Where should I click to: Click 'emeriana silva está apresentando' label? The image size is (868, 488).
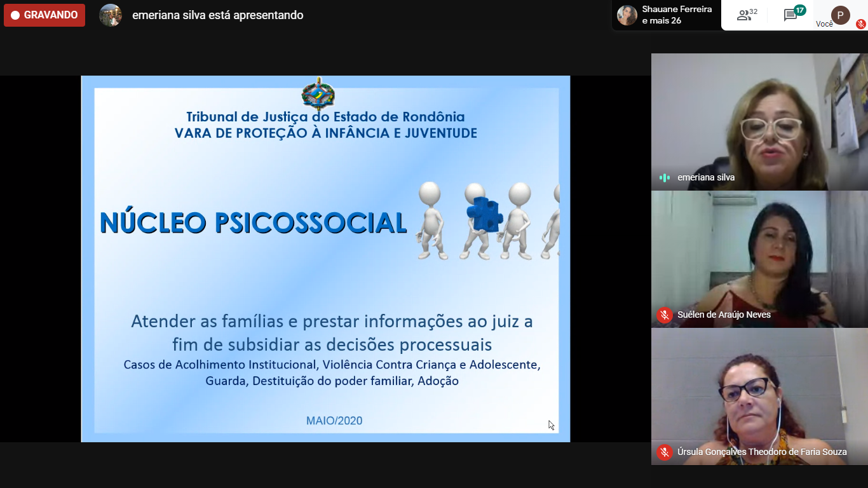217,15
